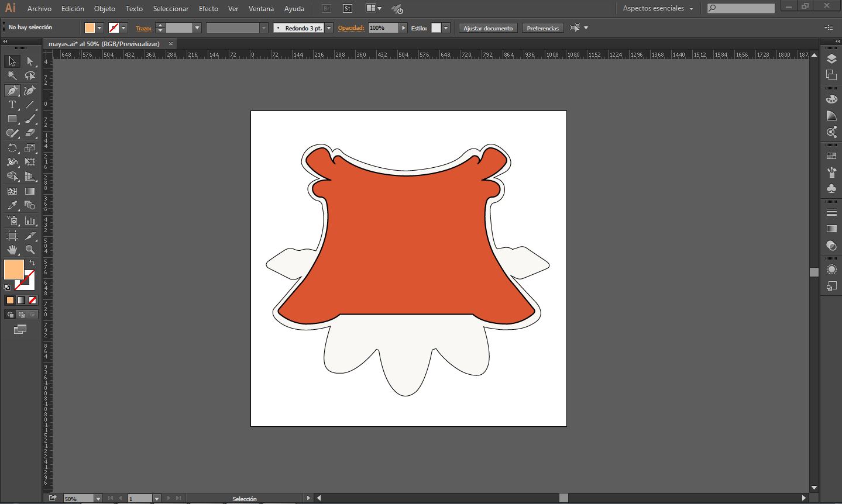
Task: Select the Zoom magnifier tool
Action: pos(30,250)
